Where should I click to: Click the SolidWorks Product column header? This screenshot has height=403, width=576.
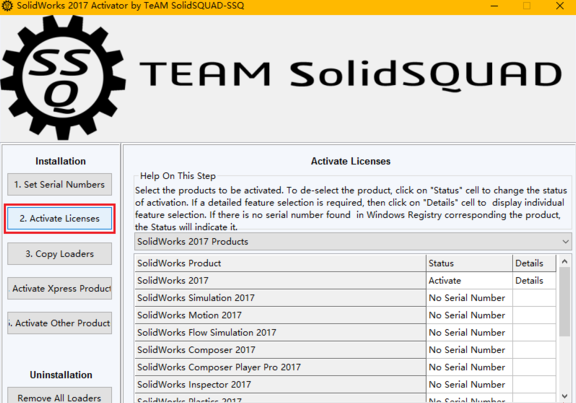click(280, 263)
